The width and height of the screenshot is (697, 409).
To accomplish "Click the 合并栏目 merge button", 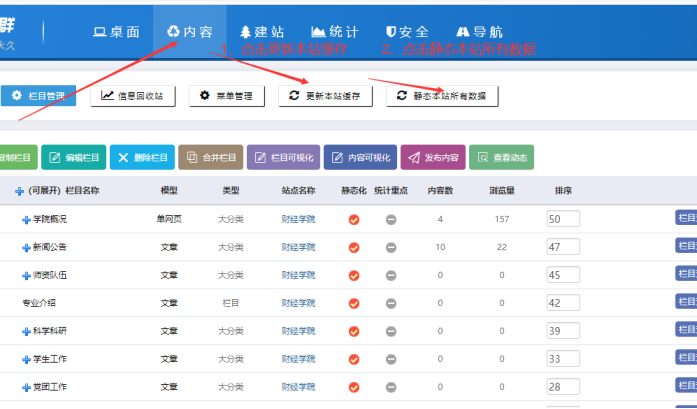I will pyautogui.click(x=209, y=157).
